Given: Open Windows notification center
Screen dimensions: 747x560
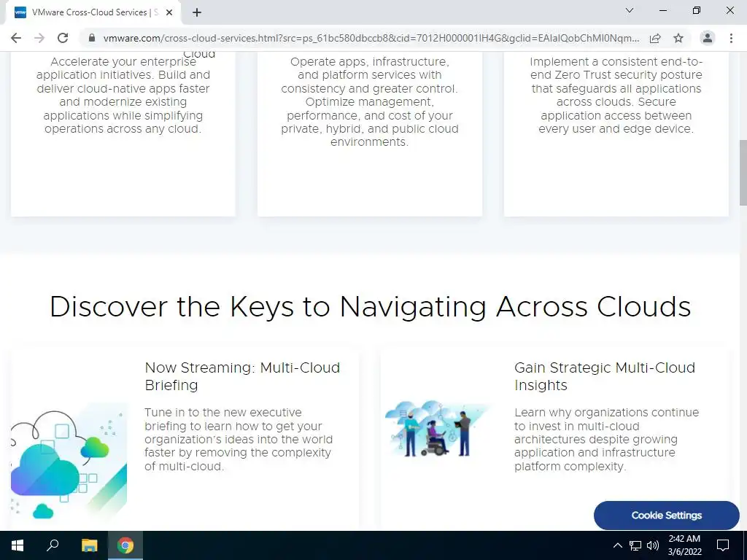Looking at the screenshot, I should (x=723, y=545).
